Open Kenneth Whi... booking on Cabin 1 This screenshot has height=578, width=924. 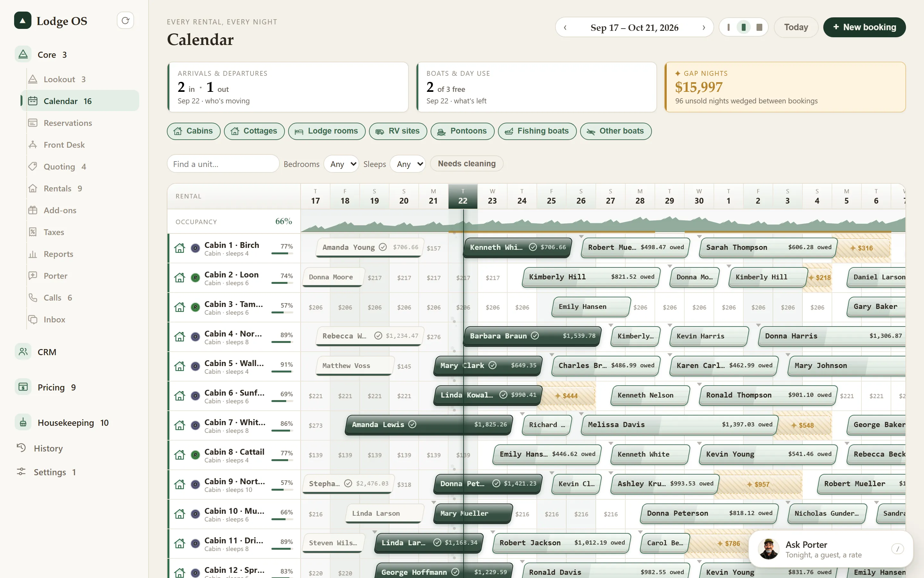[518, 247]
